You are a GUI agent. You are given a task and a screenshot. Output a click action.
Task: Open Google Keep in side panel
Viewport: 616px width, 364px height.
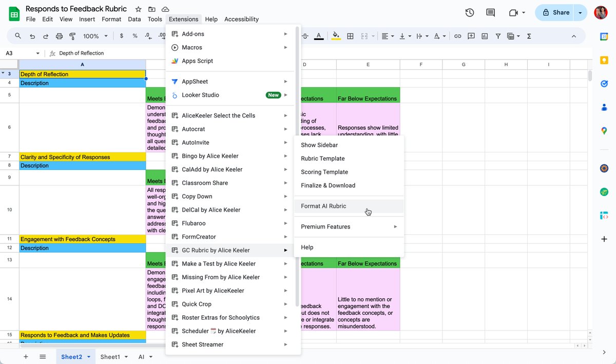point(604,60)
